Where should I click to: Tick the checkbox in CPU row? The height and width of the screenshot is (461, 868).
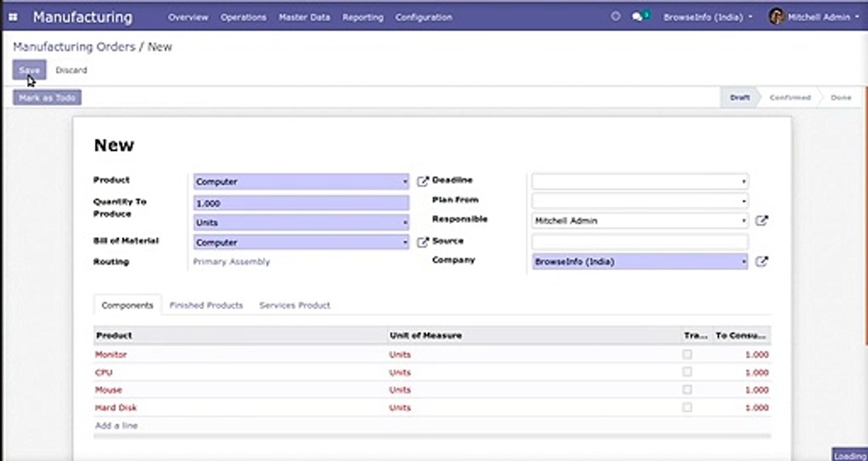[687, 372]
